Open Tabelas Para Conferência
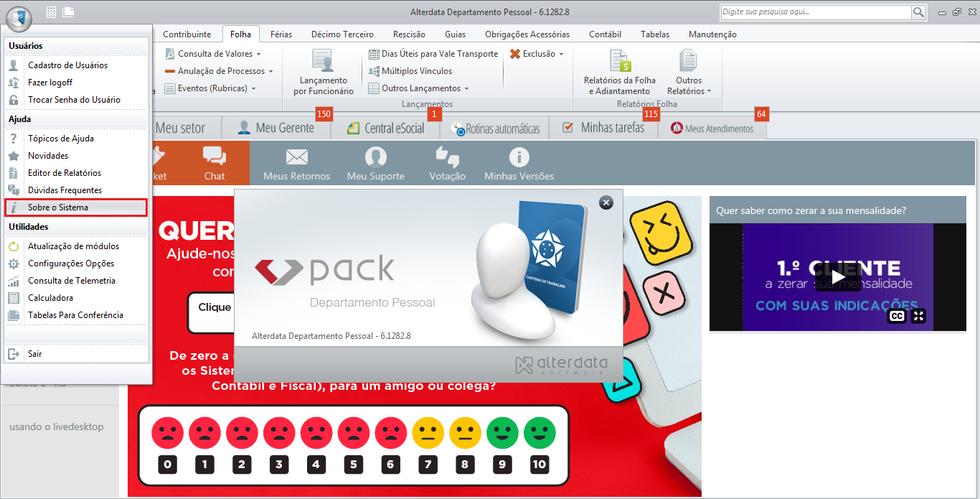Image resolution: width=980 pixels, height=499 pixels. coord(77,315)
